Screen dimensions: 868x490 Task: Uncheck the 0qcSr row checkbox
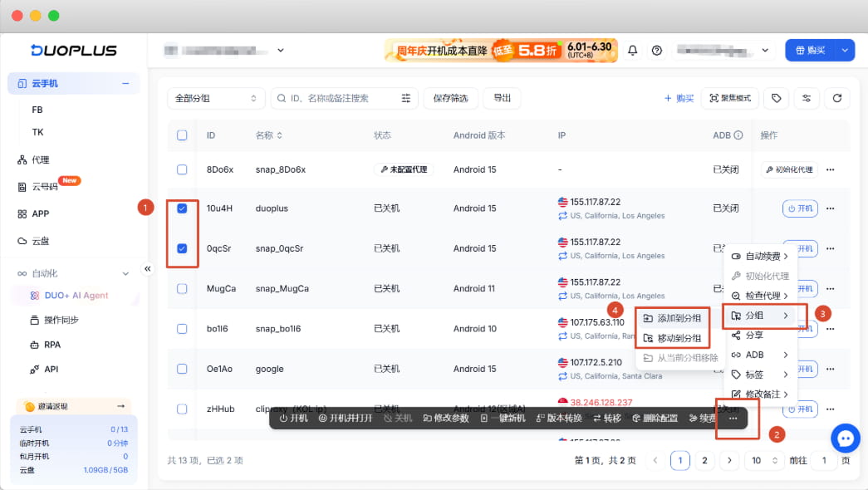click(x=182, y=248)
